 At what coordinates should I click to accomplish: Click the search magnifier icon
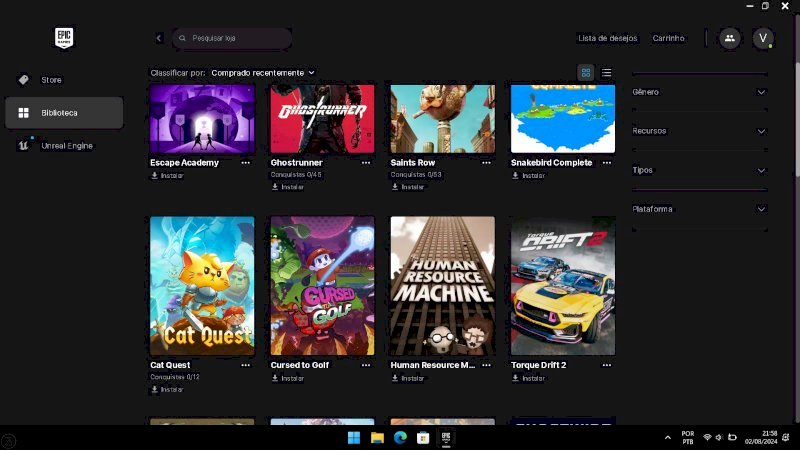click(x=182, y=38)
